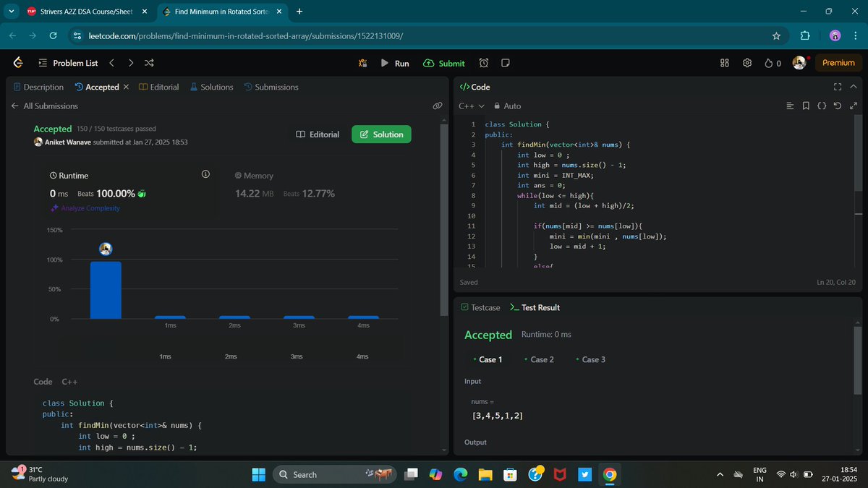Image resolution: width=868 pixels, height=488 pixels.
Task: Open Windows Start menu
Action: click(259, 474)
